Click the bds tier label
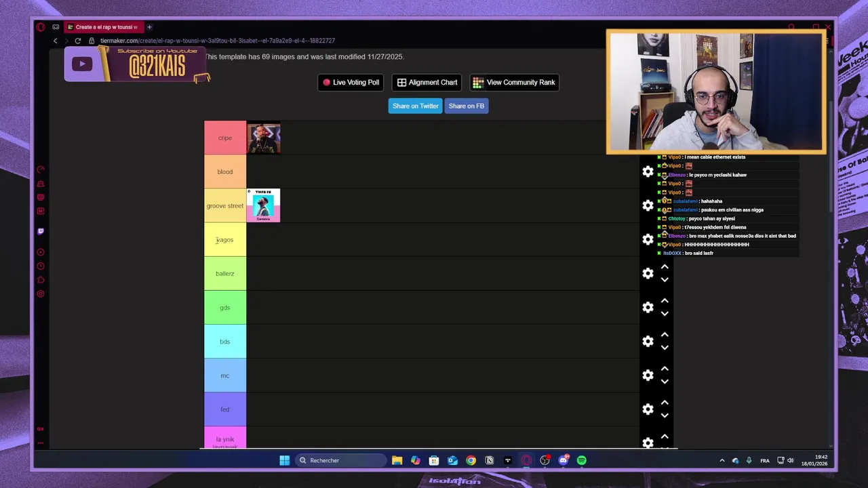This screenshot has width=868, height=488. point(225,341)
